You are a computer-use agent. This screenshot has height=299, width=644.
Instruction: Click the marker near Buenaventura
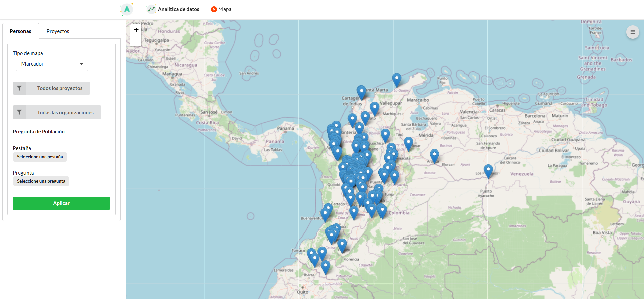(325, 214)
